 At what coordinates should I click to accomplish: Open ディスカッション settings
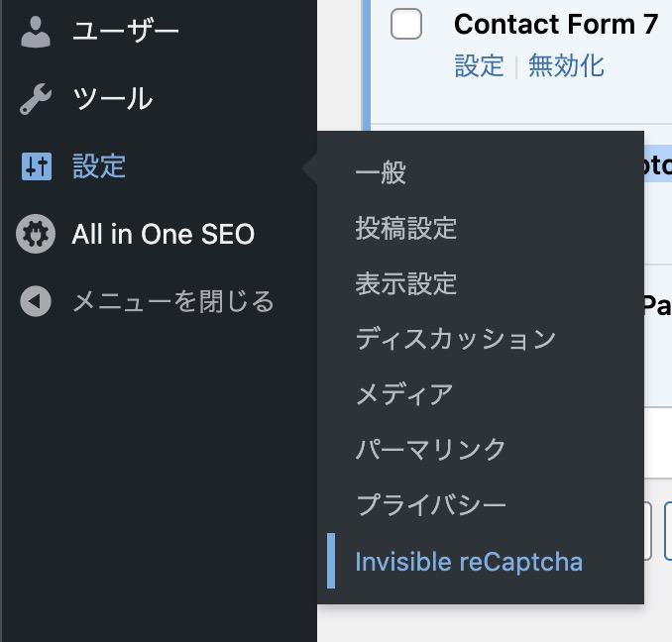pos(456,339)
